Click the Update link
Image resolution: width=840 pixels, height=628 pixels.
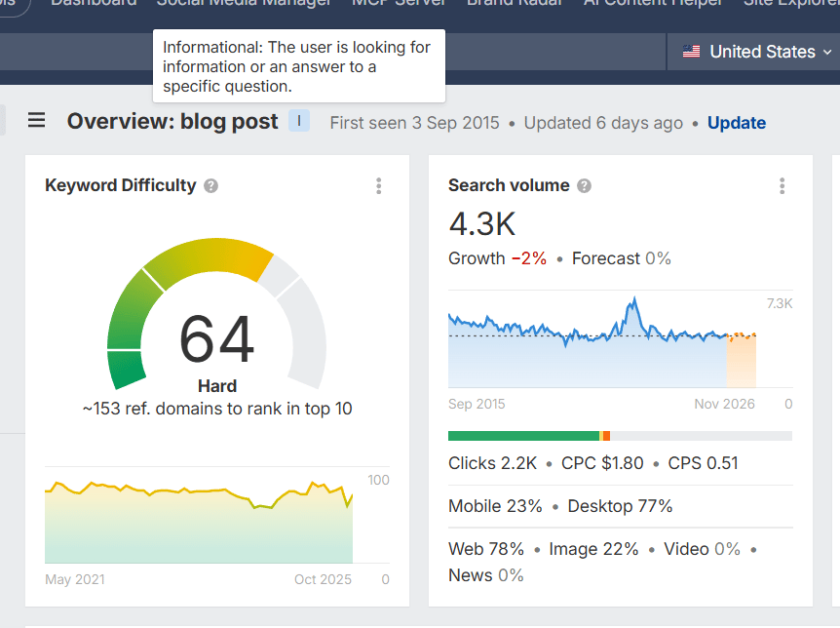pos(737,123)
